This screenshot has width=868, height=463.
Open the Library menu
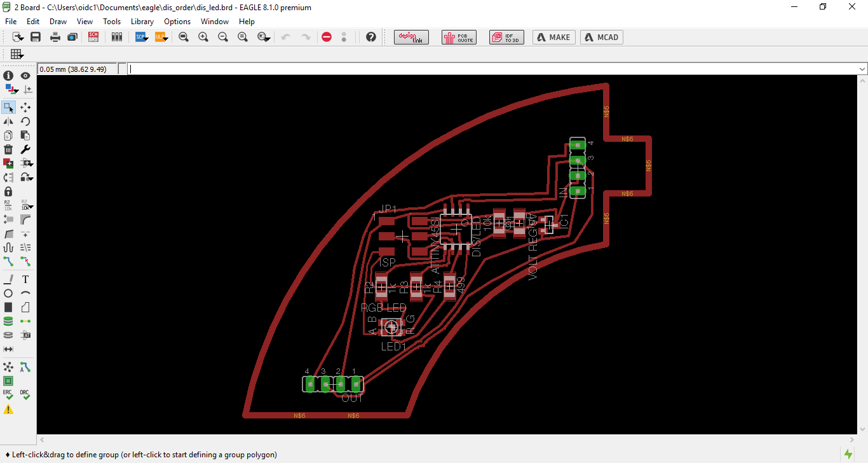click(142, 21)
